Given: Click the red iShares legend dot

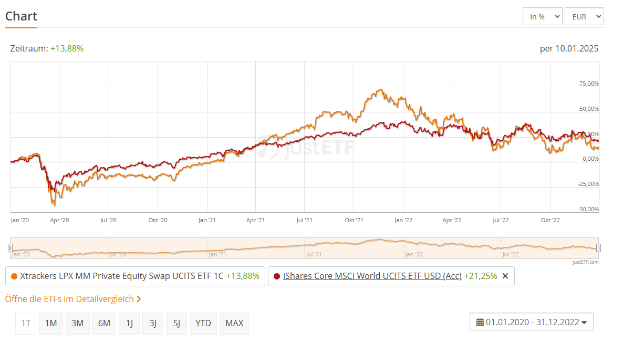Looking at the screenshot, I should tap(277, 276).
